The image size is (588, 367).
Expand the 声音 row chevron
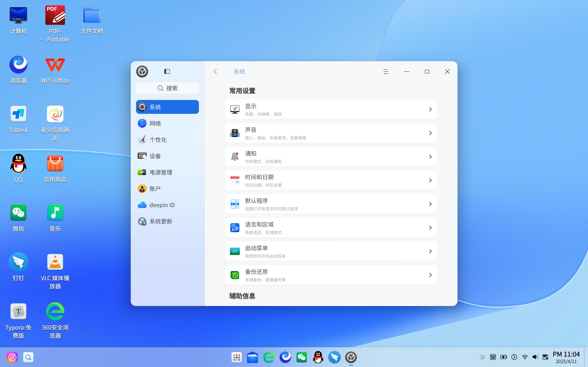click(430, 133)
